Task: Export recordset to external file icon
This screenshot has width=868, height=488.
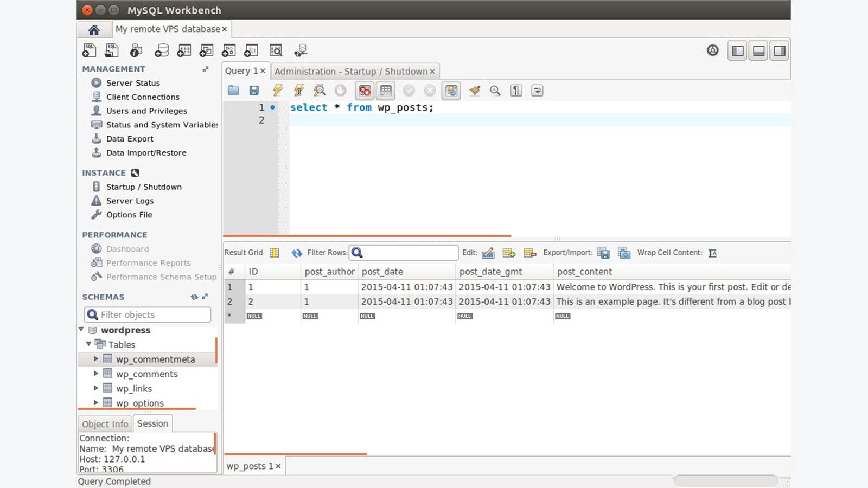Action: click(x=603, y=253)
